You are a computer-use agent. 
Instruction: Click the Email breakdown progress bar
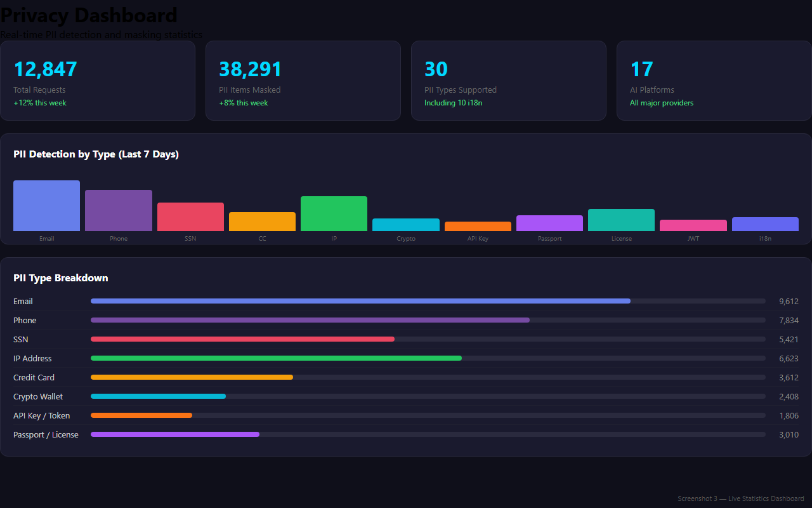coord(428,301)
